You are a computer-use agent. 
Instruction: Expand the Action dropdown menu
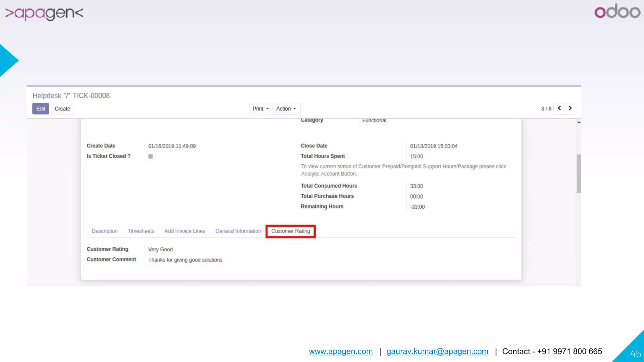point(286,109)
